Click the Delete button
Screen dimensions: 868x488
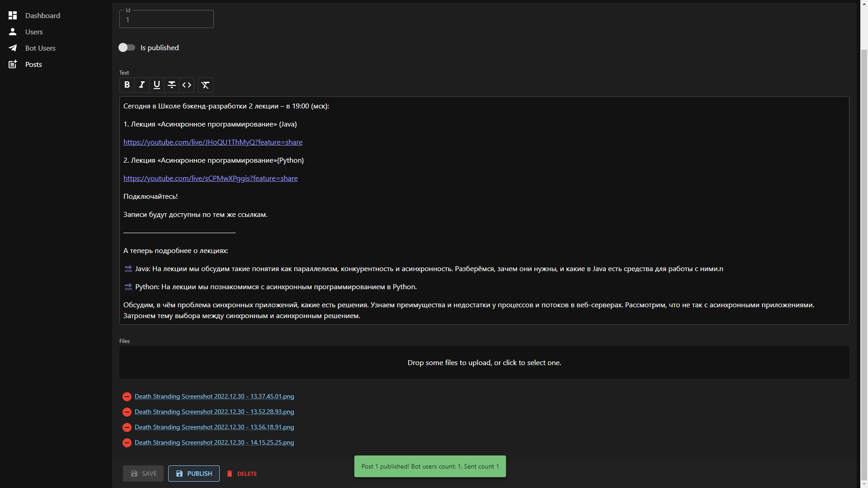pyautogui.click(x=242, y=474)
